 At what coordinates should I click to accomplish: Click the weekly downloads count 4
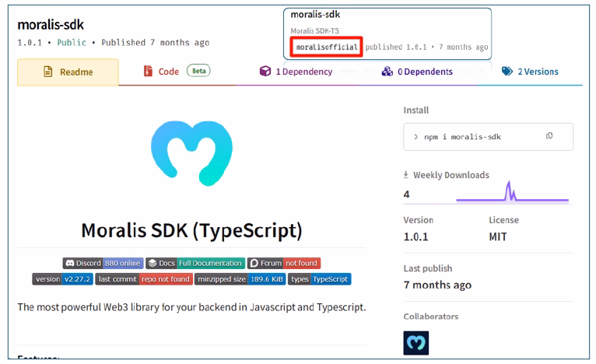tap(407, 194)
